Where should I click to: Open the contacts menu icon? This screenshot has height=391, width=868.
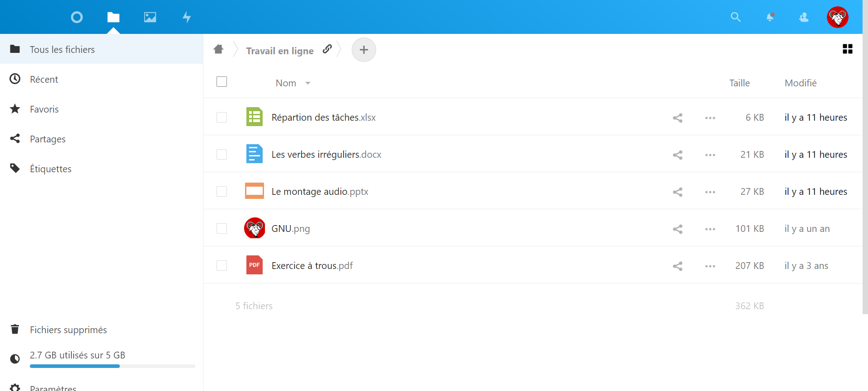[x=804, y=17]
